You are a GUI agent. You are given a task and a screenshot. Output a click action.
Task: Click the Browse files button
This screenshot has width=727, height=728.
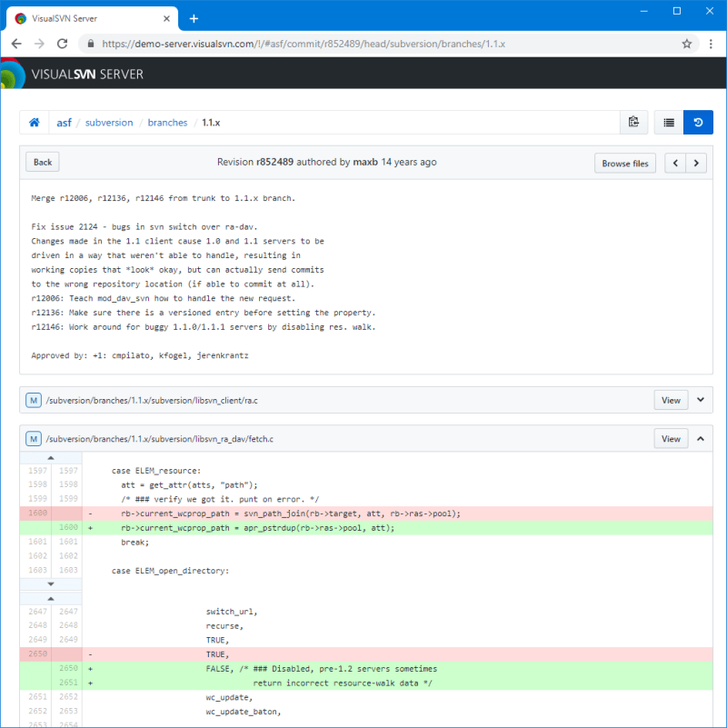(x=624, y=163)
